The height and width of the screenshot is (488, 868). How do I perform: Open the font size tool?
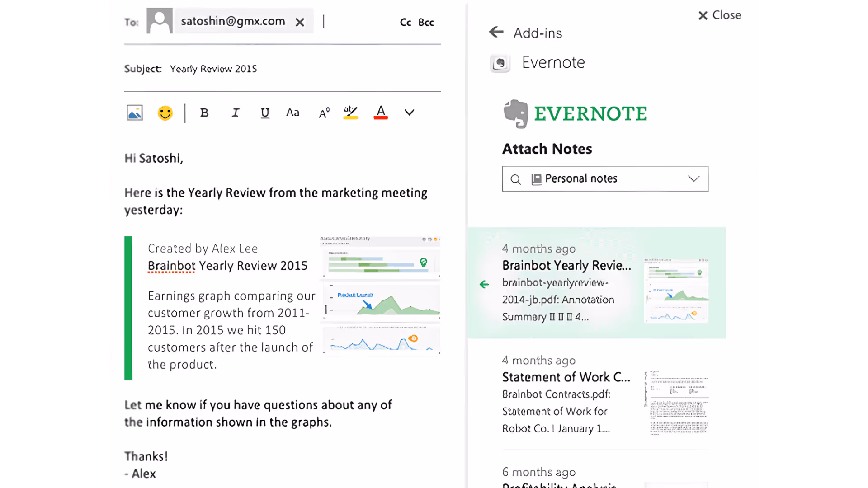pos(324,113)
